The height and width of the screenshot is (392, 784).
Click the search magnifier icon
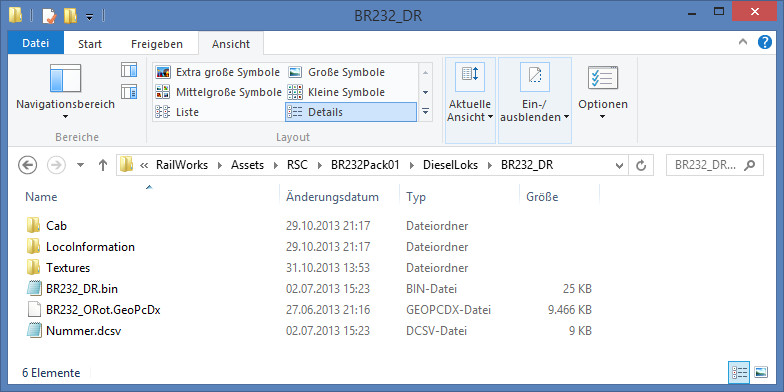[750, 166]
